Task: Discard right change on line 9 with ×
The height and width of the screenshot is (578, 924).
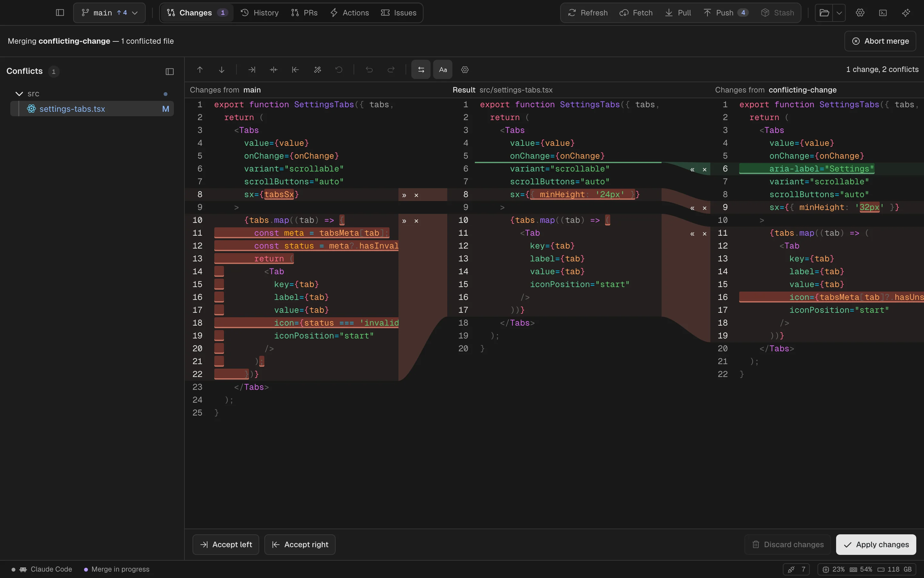Action: coord(705,208)
